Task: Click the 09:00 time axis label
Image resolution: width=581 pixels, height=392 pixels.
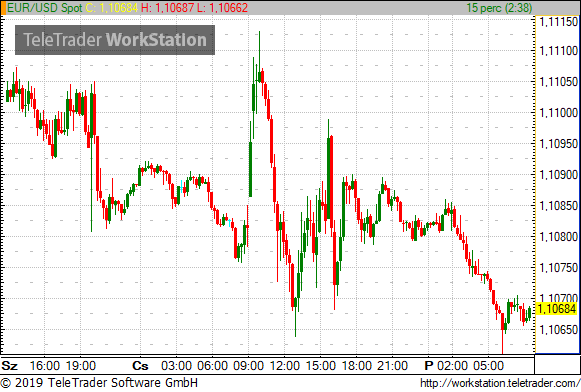Action: 248,366
